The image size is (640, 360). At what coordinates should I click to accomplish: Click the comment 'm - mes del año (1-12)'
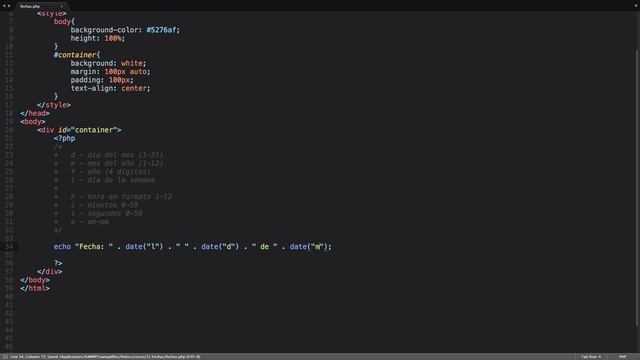(x=117, y=163)
